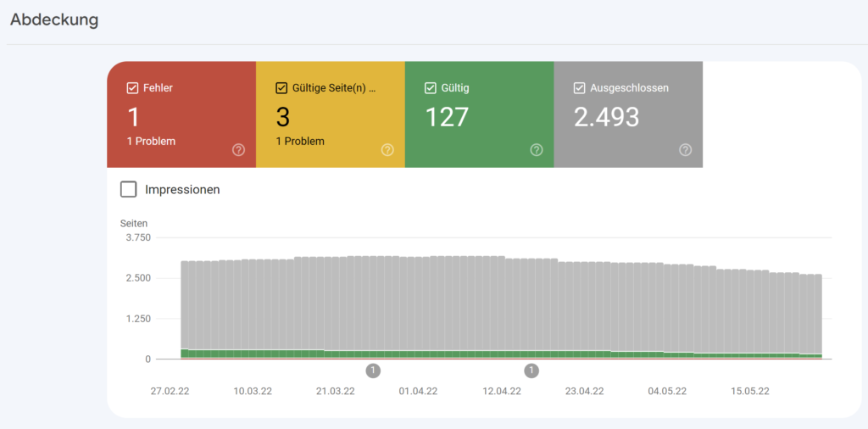Select the green Gültig card showing 127
The image size is (868, 429).
pyautogui.click(x=480, y=114)
